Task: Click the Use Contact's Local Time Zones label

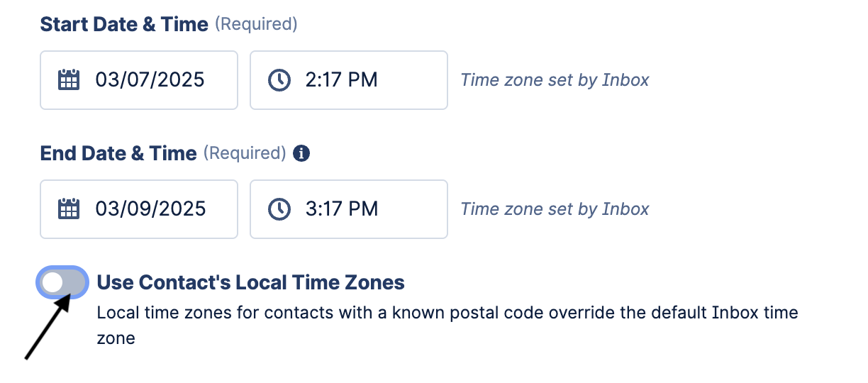Action: [x=250, y=282]
